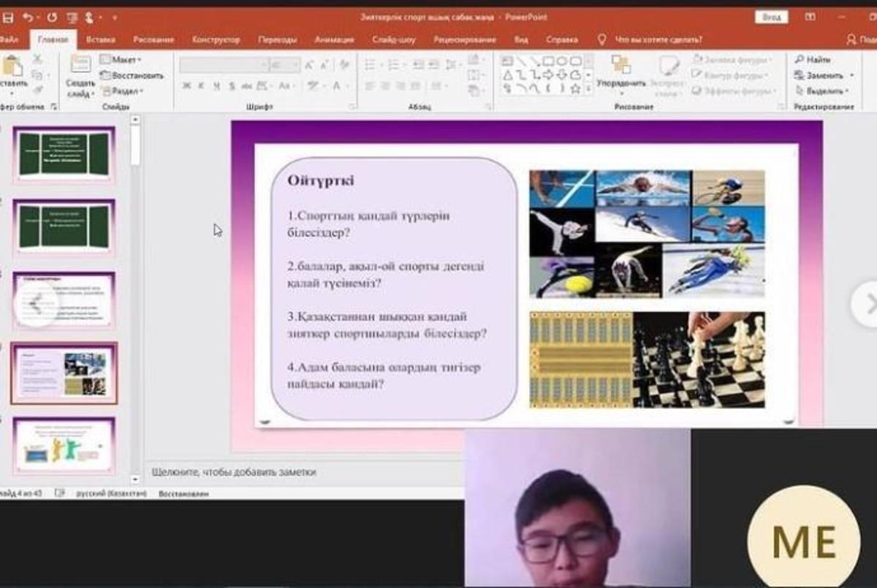This screenshot has width=877, height=588.
Task: Expand the Раздел section dropdown
Action: coord(124,91)
